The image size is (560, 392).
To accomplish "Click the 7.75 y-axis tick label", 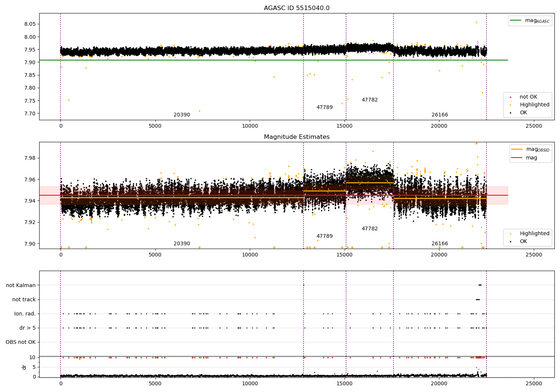I will click(x=29, y=101).
